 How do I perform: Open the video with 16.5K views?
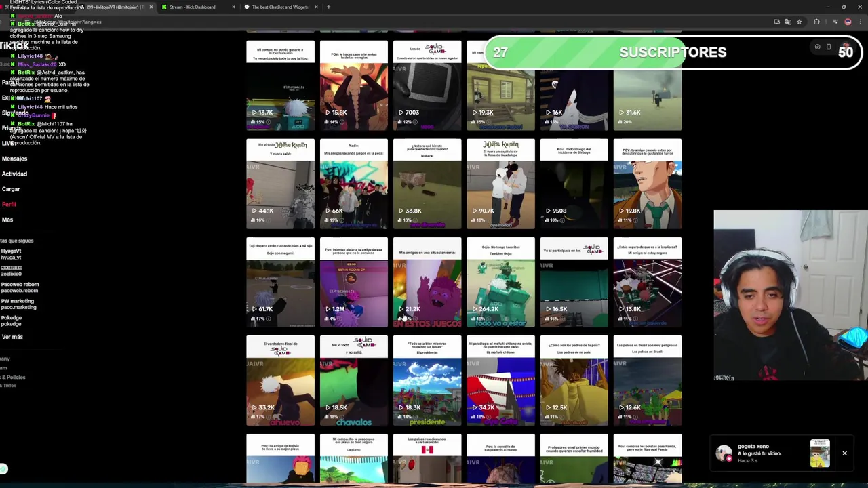pyautogui.click(x=574, y=282)
